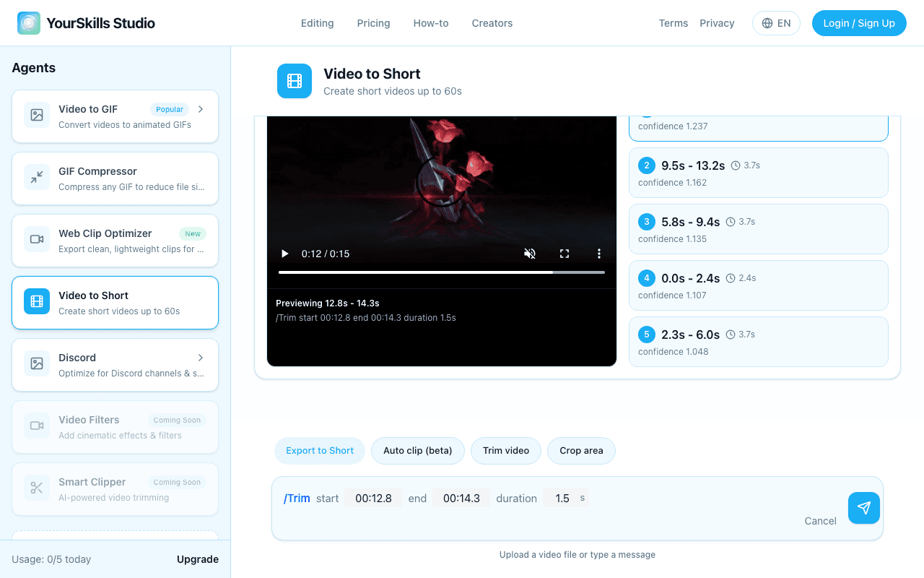Open the Terms link

point(674,23)
